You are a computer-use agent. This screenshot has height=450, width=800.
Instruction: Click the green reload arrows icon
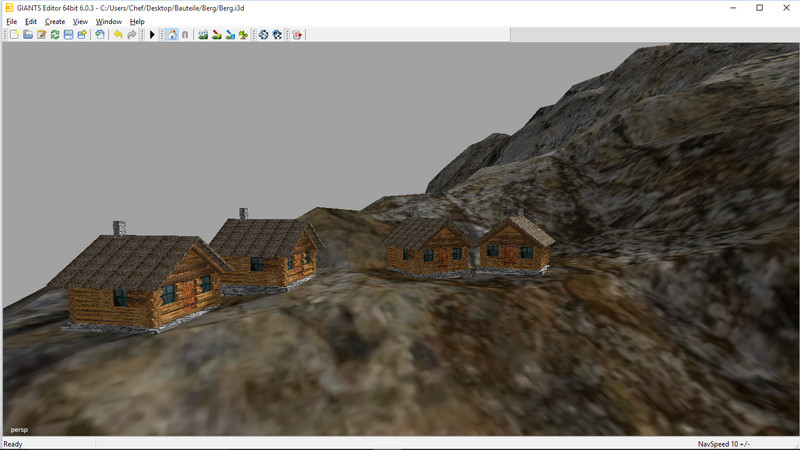coord(55,35)
